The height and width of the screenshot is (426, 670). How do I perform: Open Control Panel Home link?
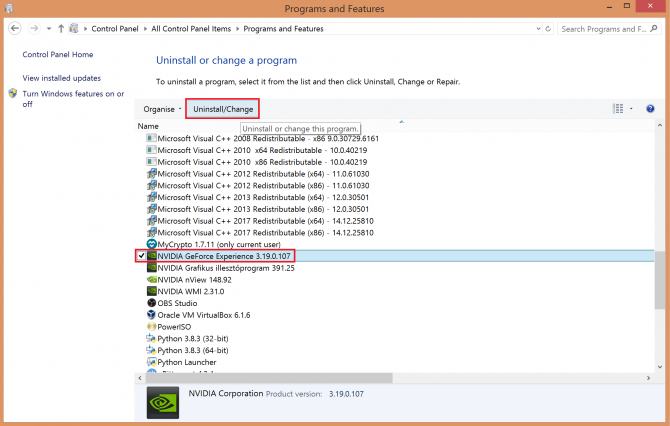pyautogui.click(x=58, y=54)
